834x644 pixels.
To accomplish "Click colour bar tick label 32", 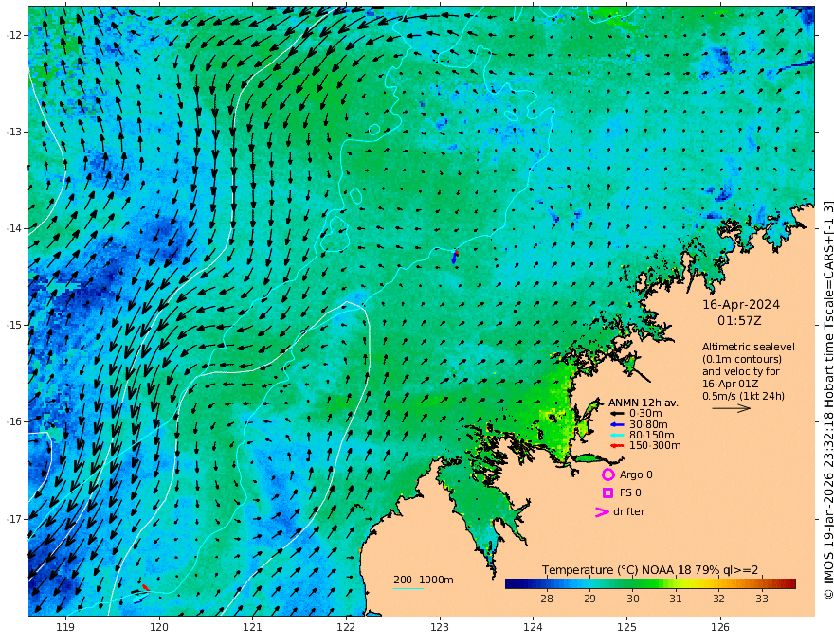I will click(x=718, y=599).
